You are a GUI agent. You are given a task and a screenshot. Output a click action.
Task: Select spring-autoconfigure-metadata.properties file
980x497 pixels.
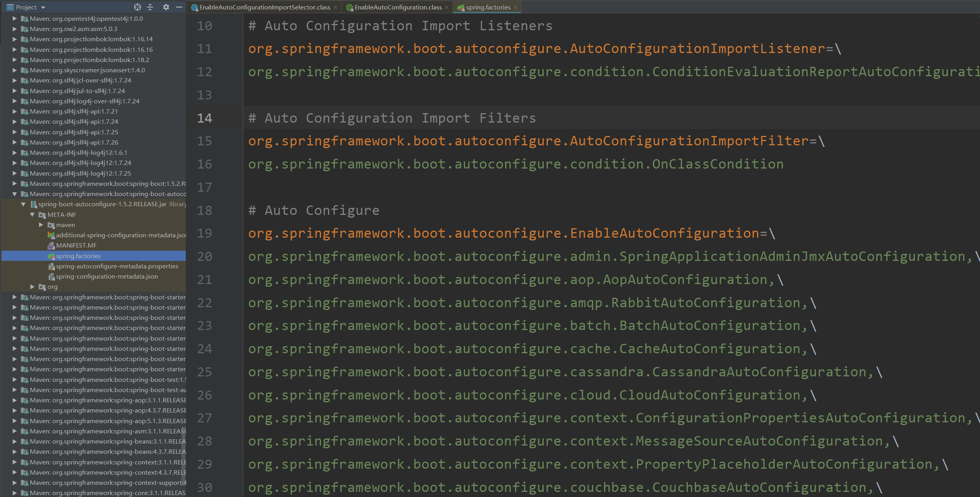pyautogui.click(x=117, y=266)
